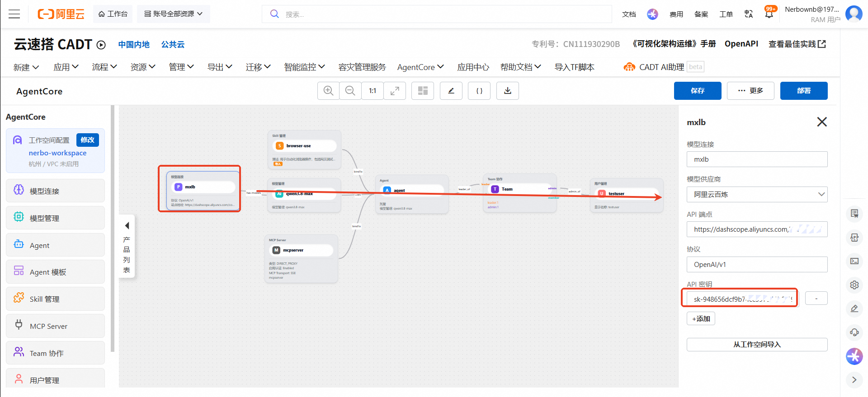Open the 智能监控 dropdown menu
The width and height of the screenshot is (868, 397).
[x=305, y=67]
